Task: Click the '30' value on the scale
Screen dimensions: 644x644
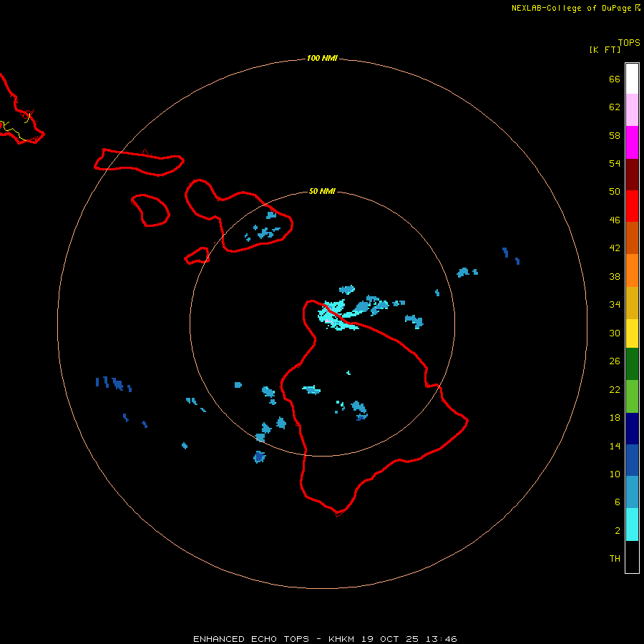Action: [615, 333]
